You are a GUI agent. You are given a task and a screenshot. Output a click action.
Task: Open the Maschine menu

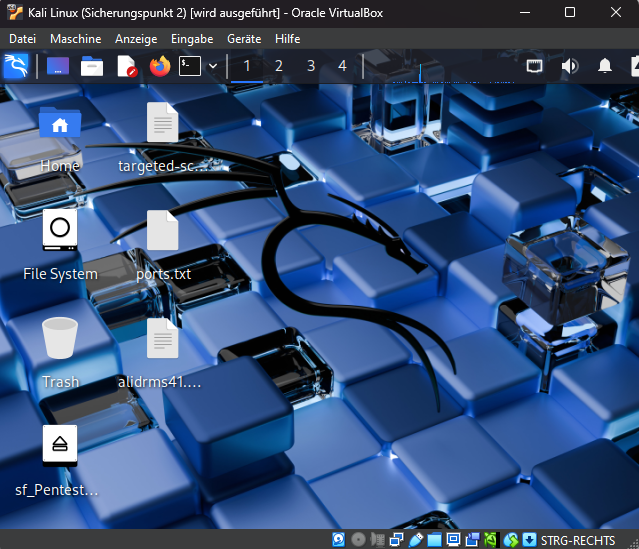point(75,39)
